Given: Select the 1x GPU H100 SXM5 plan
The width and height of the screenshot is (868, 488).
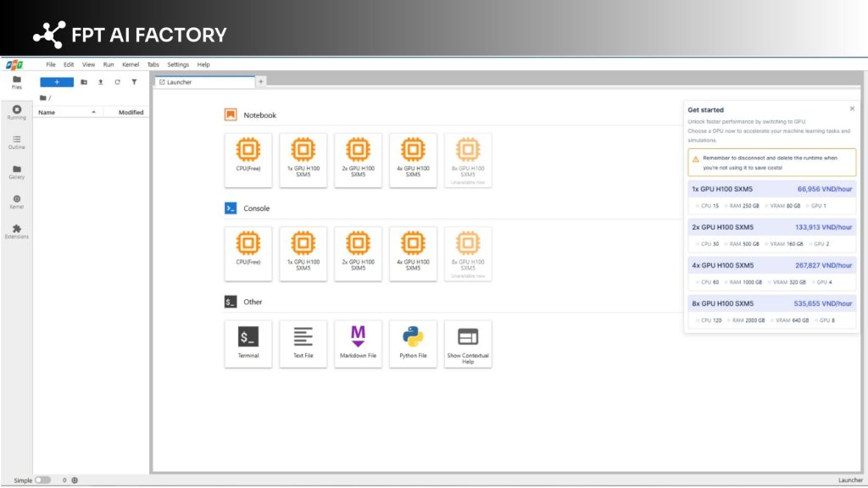Looking at the screenshot, I should (771, 189).
